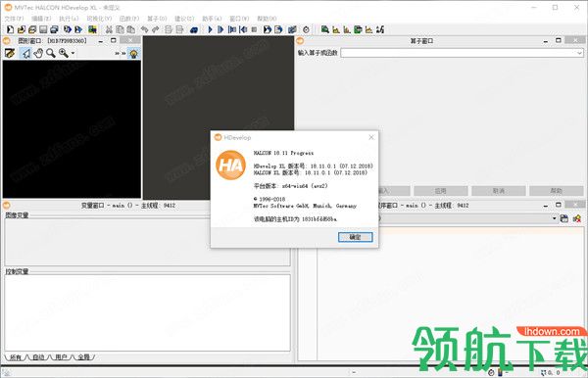The image size is (588, 378).
Task: Open the 算子 (Operators) menu
Action: pos(157,19)
